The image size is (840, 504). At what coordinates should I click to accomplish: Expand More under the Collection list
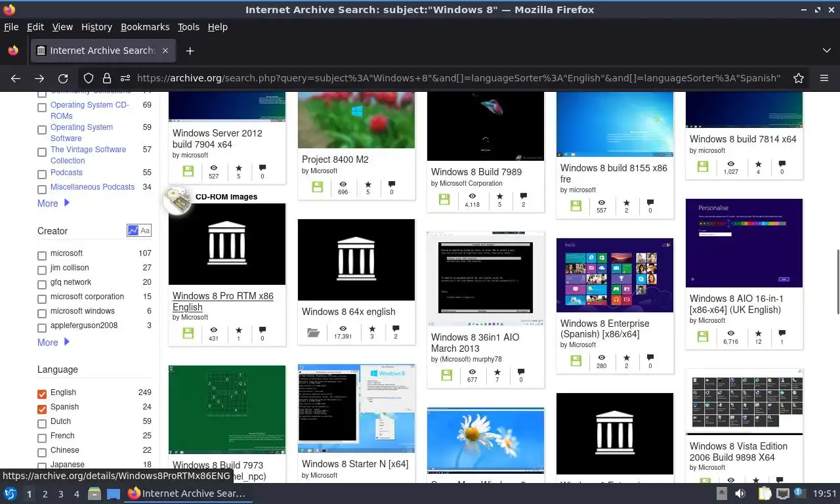[x=53, y=203]
